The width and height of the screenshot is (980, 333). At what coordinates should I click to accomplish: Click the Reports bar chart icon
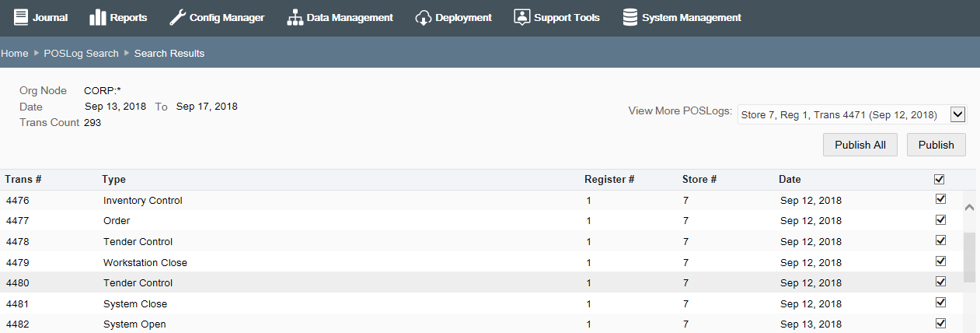point(98,17)
